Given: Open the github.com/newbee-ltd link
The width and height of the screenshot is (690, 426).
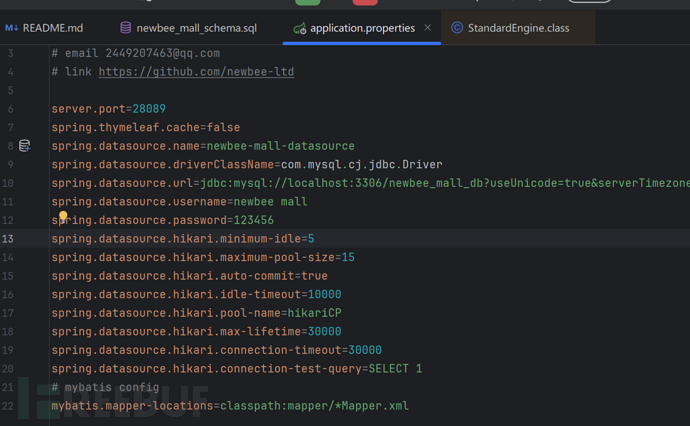Looking at the screenshot, I should (x=196, y=72).
